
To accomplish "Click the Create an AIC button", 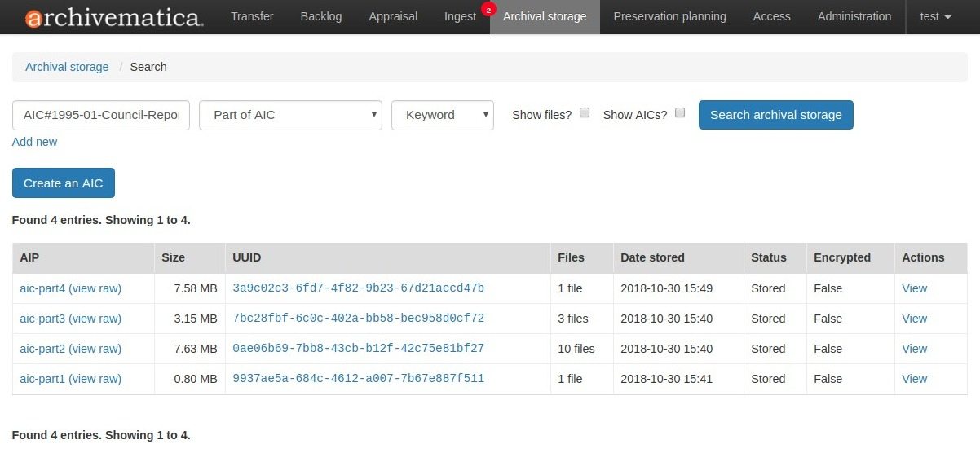I will [64, 183].
